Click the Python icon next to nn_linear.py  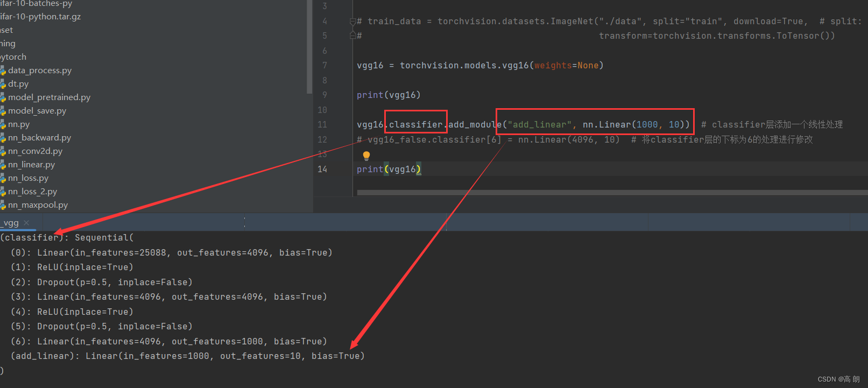[3, 165]
